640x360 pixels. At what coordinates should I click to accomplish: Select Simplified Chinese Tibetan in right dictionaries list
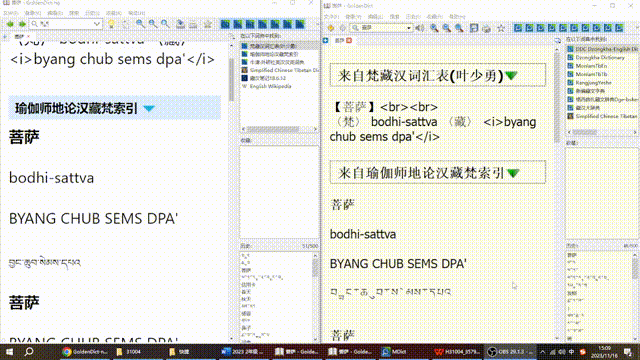pos(602,116)
